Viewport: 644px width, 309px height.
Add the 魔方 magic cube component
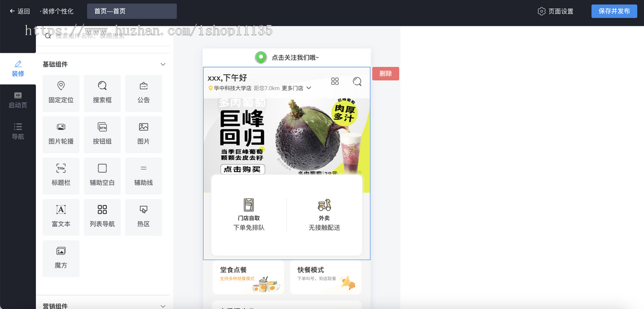click(x=61, y=258)
